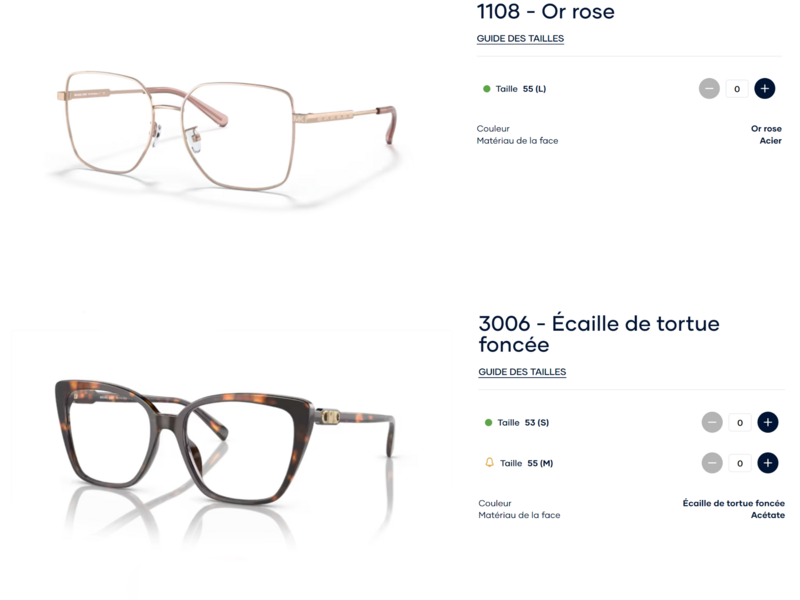The image size is (800, 600).
Task: Click green availability dot for Taille 53 (S)
Action: pyautogui.click(x=488, y=423)
